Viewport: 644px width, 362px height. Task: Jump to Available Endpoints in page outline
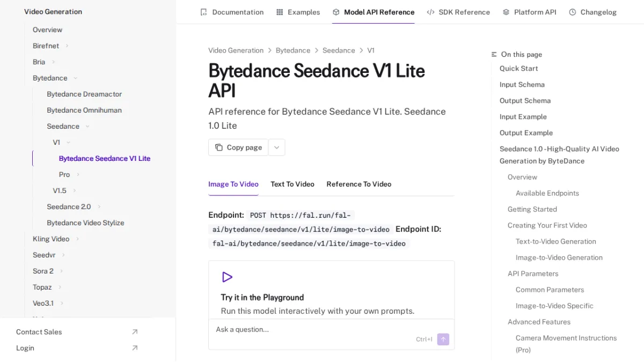547,193
